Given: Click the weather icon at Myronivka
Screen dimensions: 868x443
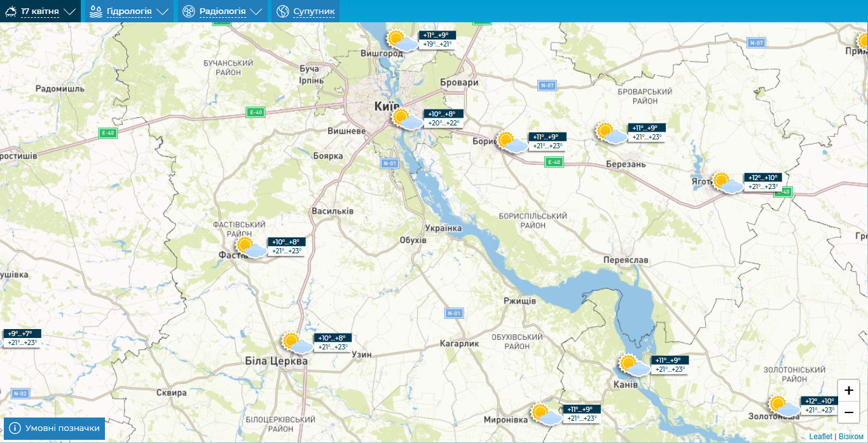Looking at the screenshot, I should tap(547, 414).
